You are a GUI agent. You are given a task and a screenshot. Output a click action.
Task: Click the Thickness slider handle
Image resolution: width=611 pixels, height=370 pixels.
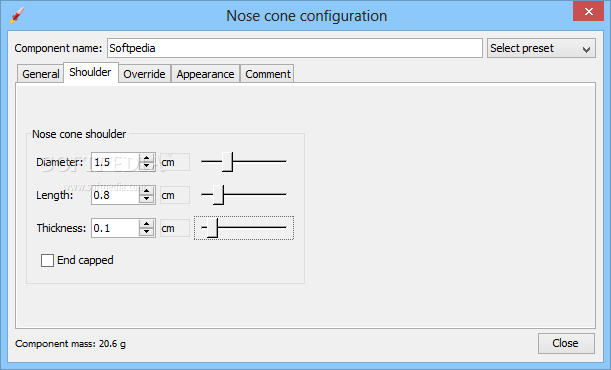[212, 228]
